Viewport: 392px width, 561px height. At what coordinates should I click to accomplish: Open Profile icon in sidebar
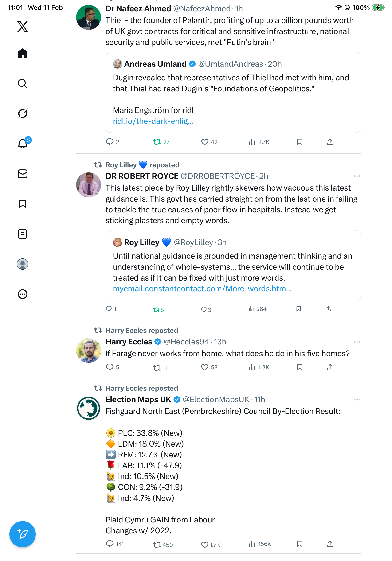point(23,264)
